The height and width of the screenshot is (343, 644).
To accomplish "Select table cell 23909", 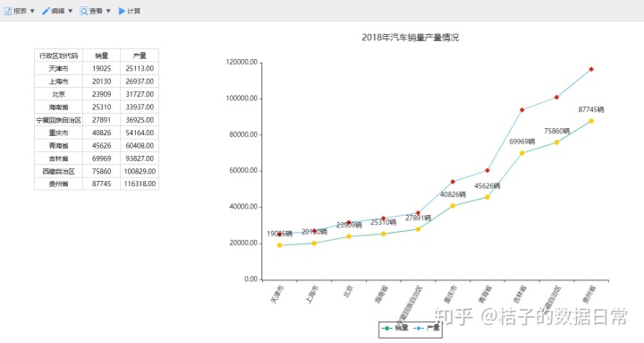I will point(101,94).
